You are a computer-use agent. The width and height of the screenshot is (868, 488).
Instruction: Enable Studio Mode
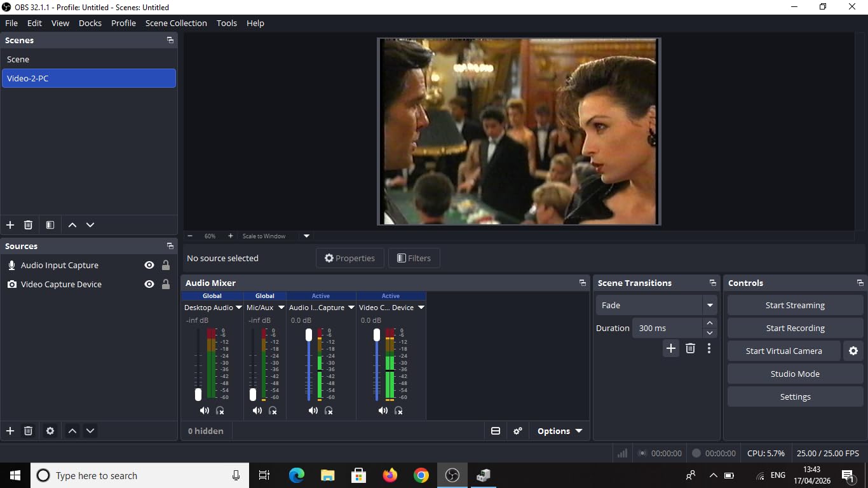(795, 374)
